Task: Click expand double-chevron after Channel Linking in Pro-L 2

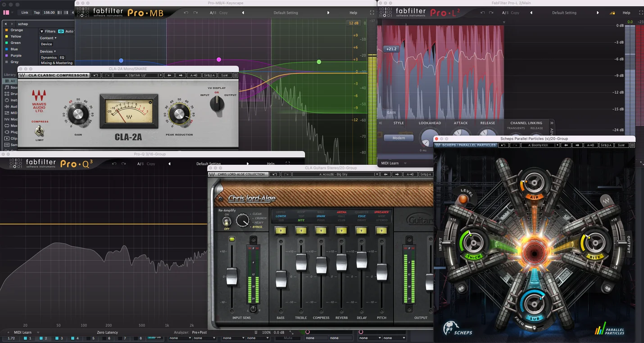Action: coord(552,123)
